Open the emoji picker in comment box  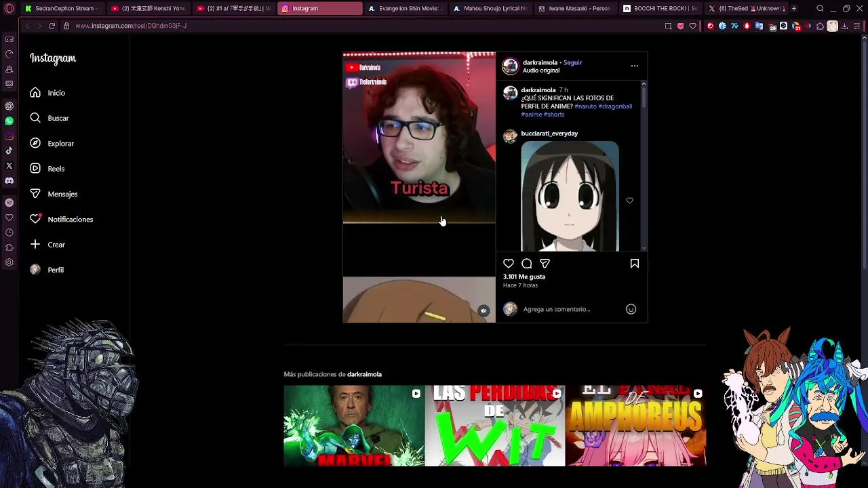(x=631, y=309)
